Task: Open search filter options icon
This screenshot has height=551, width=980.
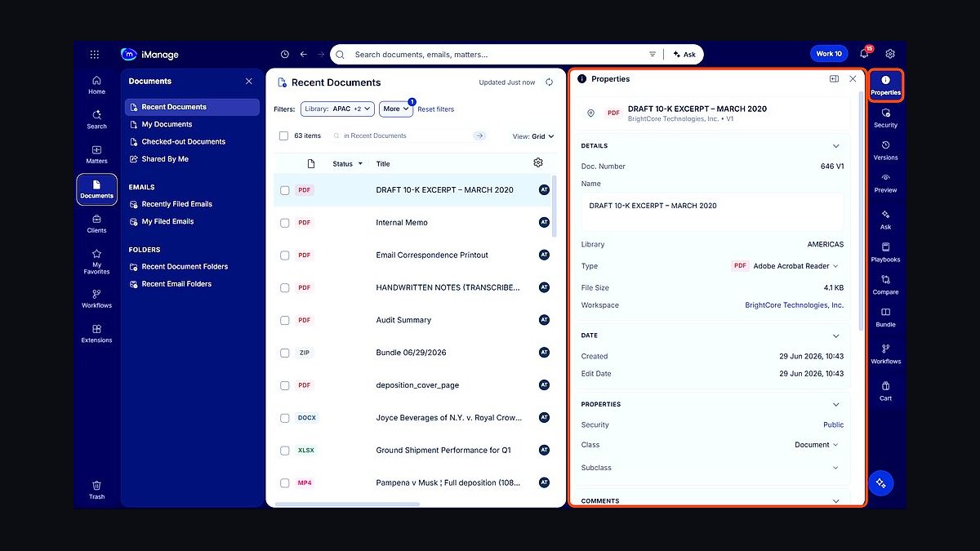Action: pyautogui.click(x=653, y=55)
